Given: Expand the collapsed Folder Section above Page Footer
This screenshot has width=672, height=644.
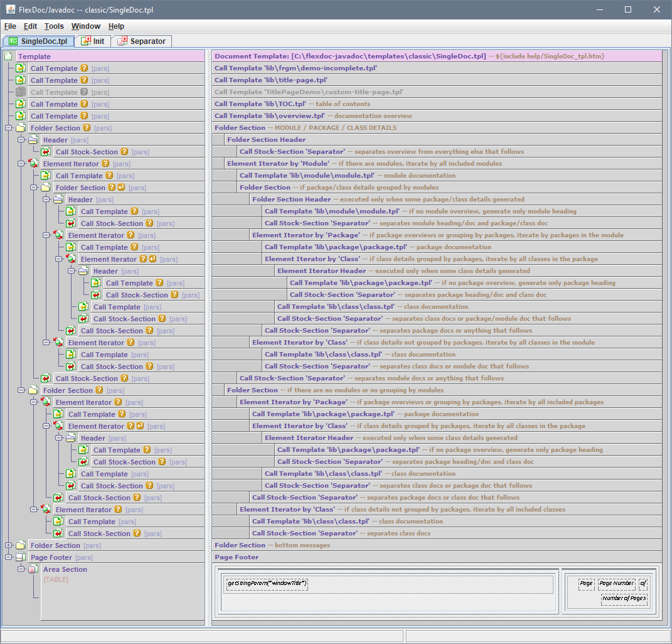Looking at the screenshot, I should [x=8, y=545].
